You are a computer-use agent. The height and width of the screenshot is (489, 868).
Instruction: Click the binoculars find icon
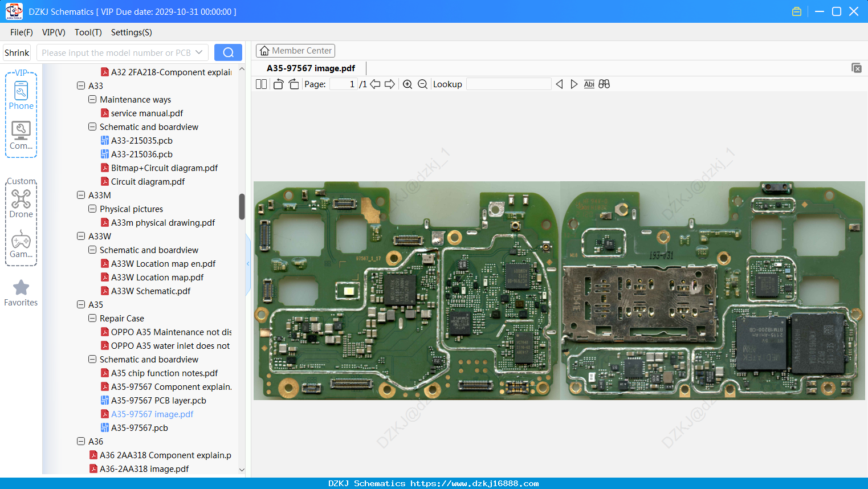(604, 84)
